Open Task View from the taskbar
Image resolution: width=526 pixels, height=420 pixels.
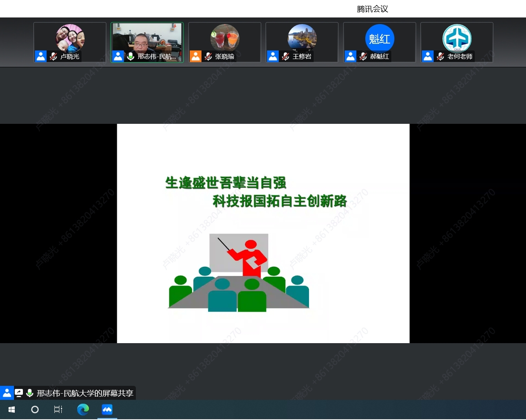tap(58, 410)
